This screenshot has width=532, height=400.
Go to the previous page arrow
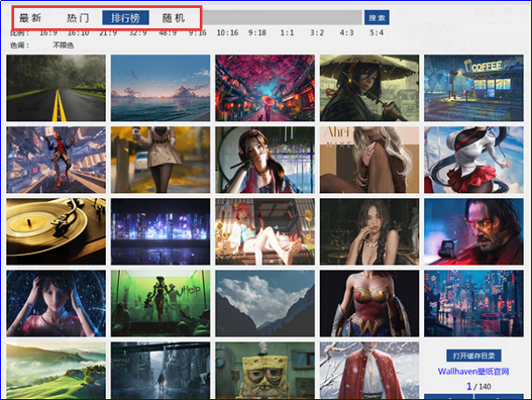coord(449,396)
